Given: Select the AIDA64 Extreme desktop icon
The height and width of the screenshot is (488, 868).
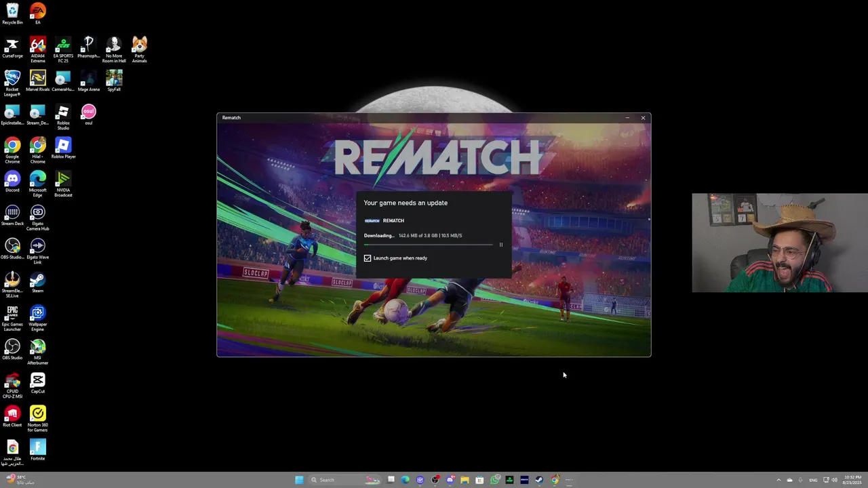Looking at the screenshot, I should 38,49.
